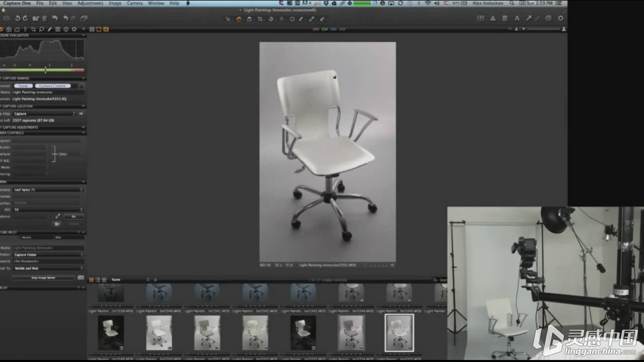
Task: Select the circular spot removal tool
Action: [x=292, y=19]
